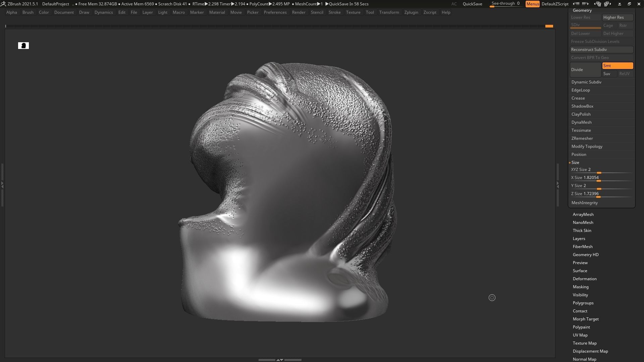644x362 pixels.
Task: Open the Stroke menu
Action: [x=334, y=12]
